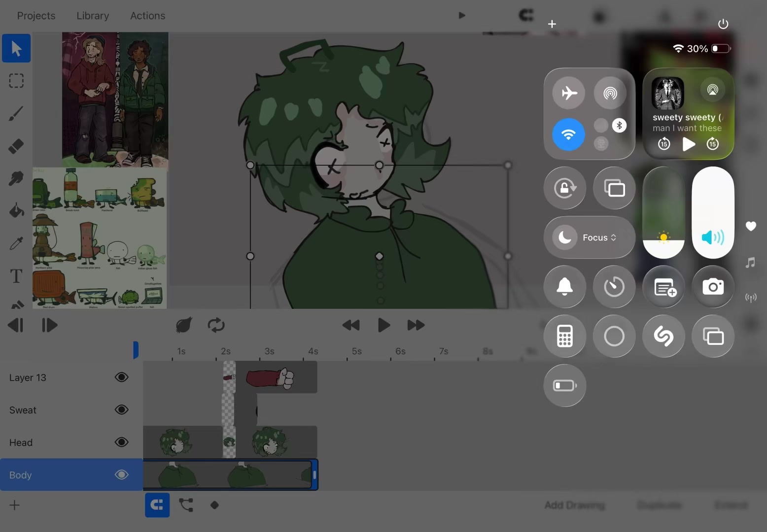Screen dimensions: 767x532
Task: Open the fish characters reference image
Action: click(x=100, y=238)
